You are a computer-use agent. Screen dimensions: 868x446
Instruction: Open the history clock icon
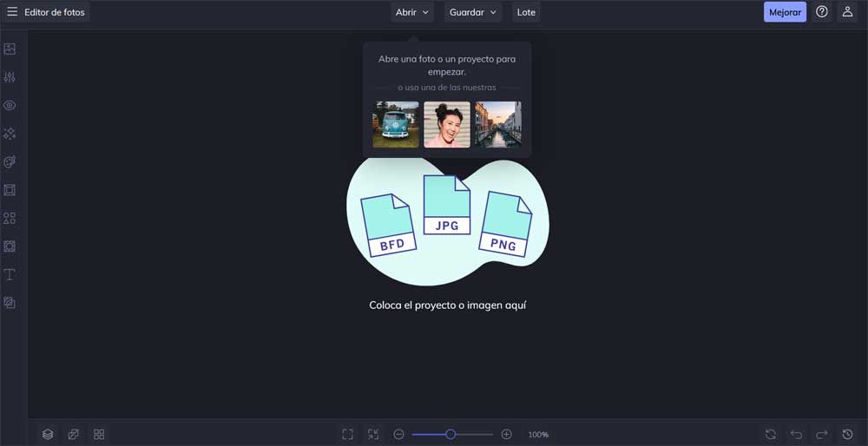coord(847,435)
